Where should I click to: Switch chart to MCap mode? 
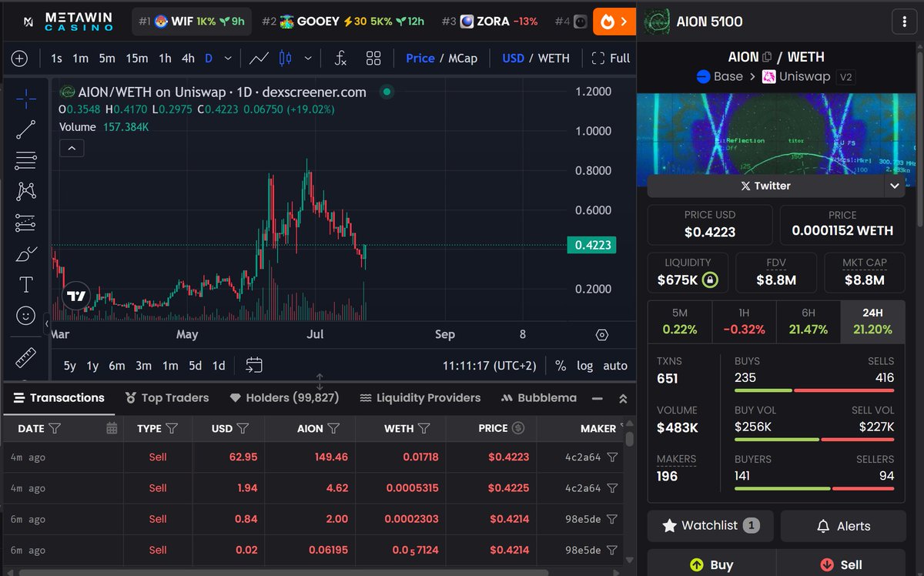click(x=462, y=59)
